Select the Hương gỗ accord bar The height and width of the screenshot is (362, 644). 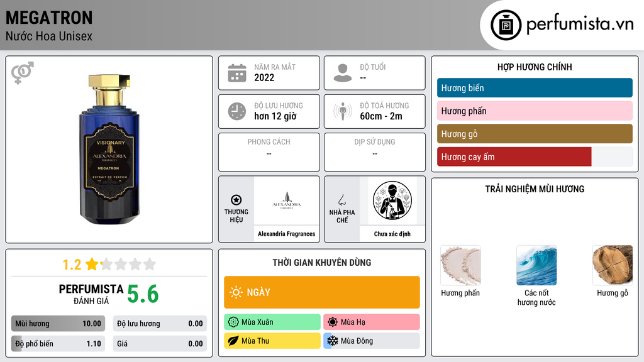coord(535,134)
